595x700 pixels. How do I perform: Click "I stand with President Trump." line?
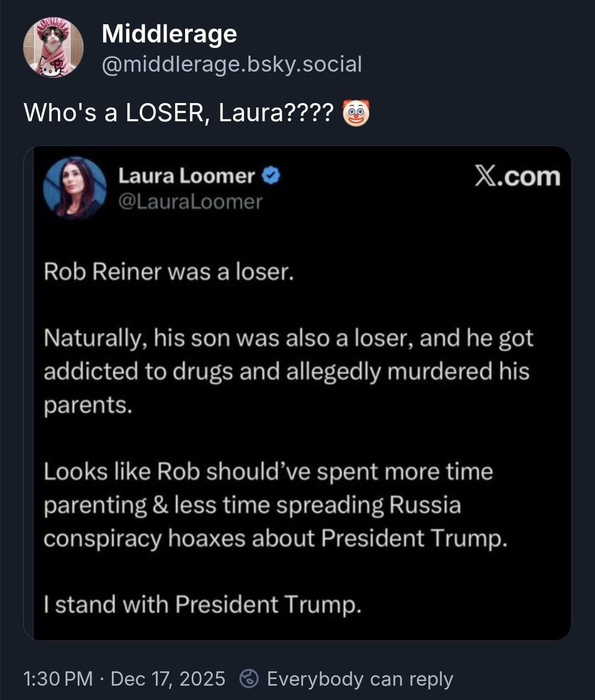pyautogui.click(x=203, y=605)
